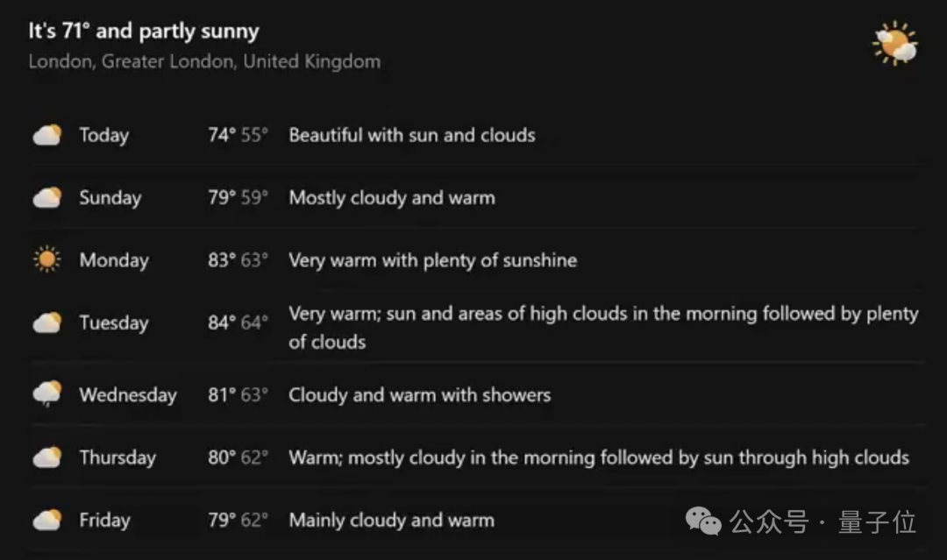Click Tuesday's 84° high temperature

coord(222,323)
